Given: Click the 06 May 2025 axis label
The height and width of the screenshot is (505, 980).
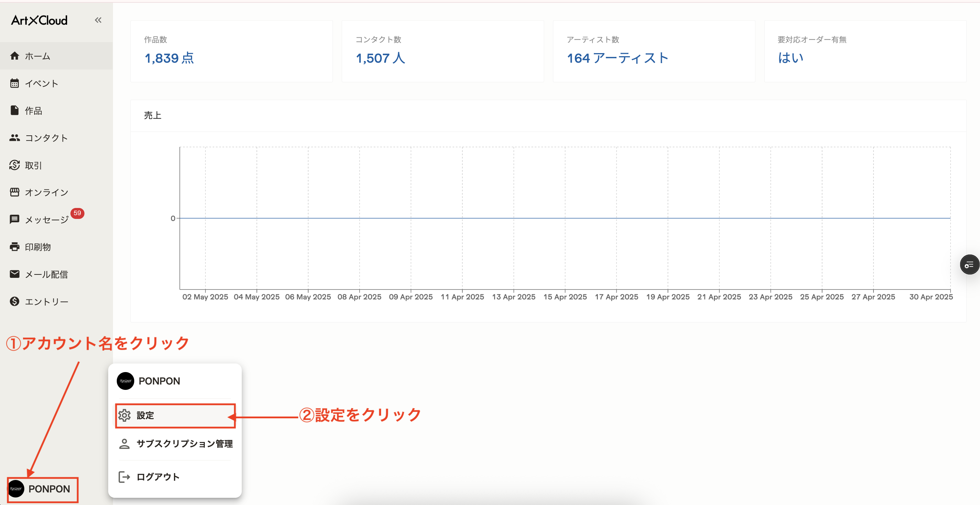Looking at the screenshot, I should (308, 297).
